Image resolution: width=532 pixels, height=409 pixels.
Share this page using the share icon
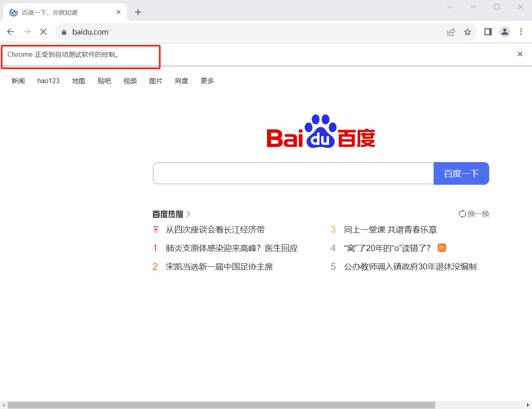[x=451, y=32]
